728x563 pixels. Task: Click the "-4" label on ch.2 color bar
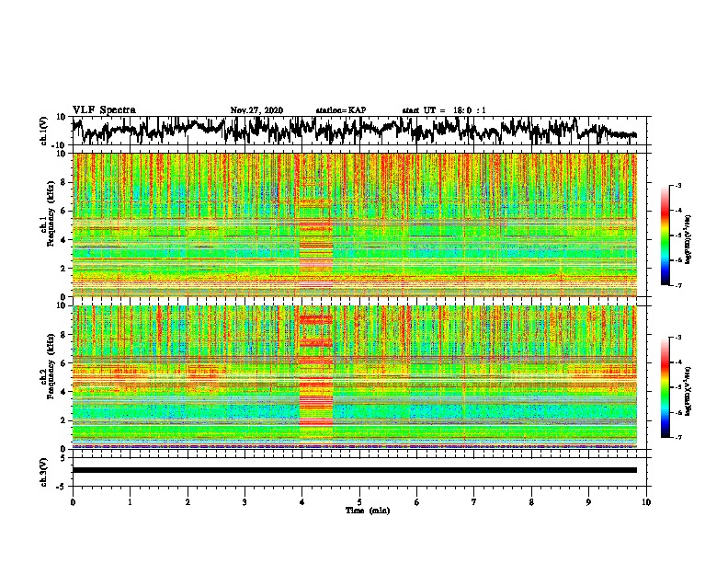(678, 362)
